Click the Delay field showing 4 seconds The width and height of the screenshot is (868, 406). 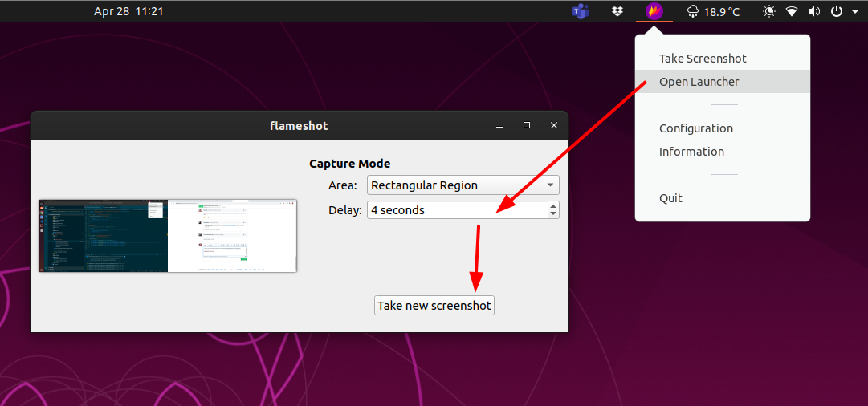point(457,210)
